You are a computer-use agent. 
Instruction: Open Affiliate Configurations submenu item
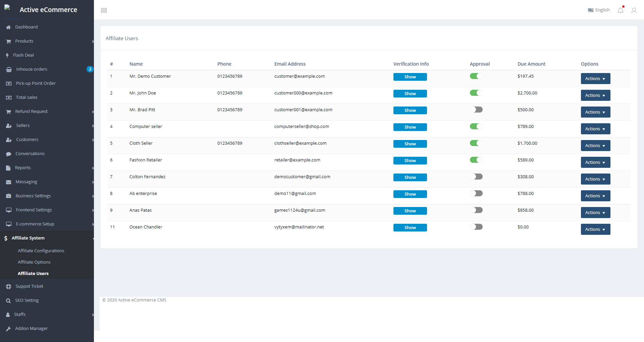pos(41,251)
